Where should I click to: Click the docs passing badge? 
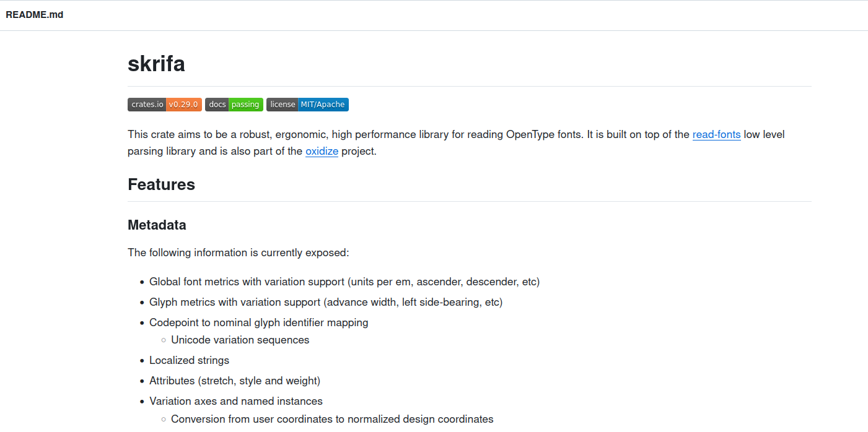click(234, 105)
